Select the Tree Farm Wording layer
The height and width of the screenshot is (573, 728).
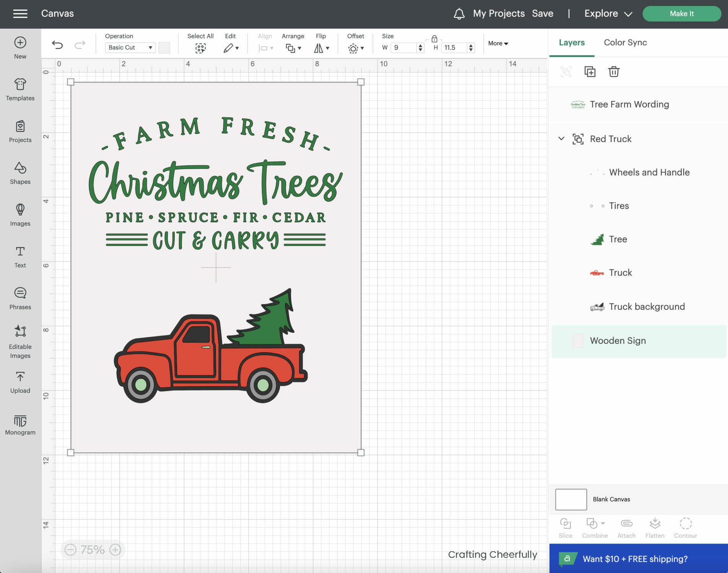[629, 104]
